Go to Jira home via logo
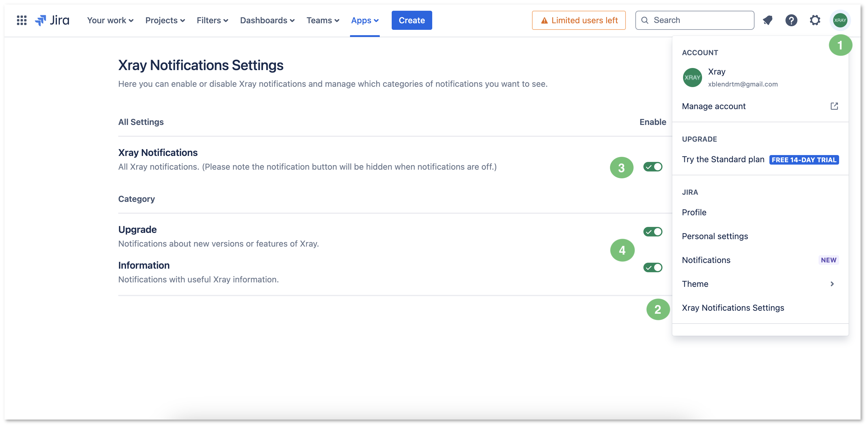The height and width of the screenshot is (427, 868). point(52,20)
